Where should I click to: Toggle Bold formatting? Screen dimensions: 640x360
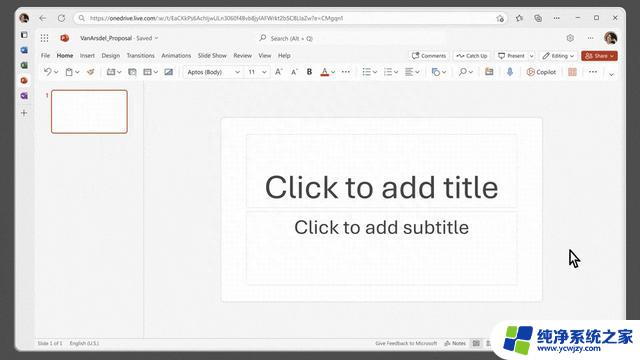coord(309,72)
